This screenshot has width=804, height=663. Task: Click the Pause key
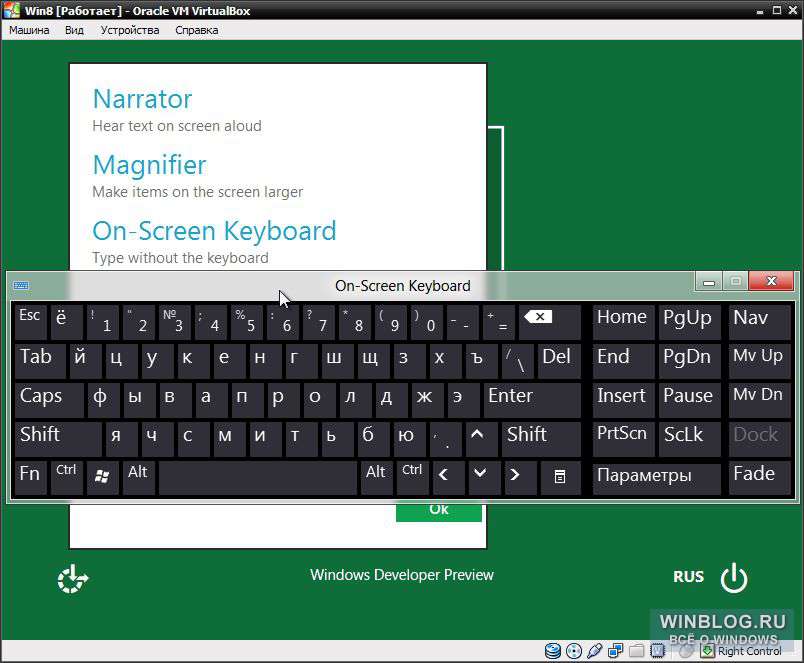(x=690, y=399)
